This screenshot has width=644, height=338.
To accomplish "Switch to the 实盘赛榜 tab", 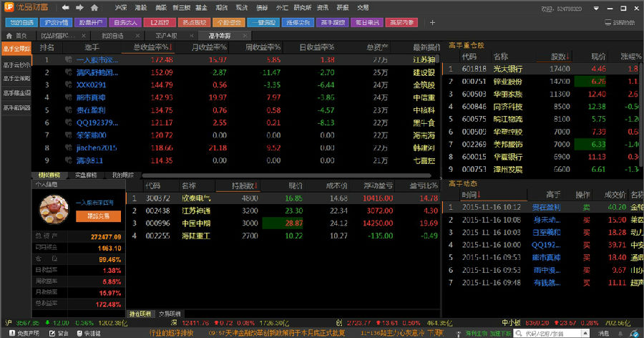I will (86, 175).
